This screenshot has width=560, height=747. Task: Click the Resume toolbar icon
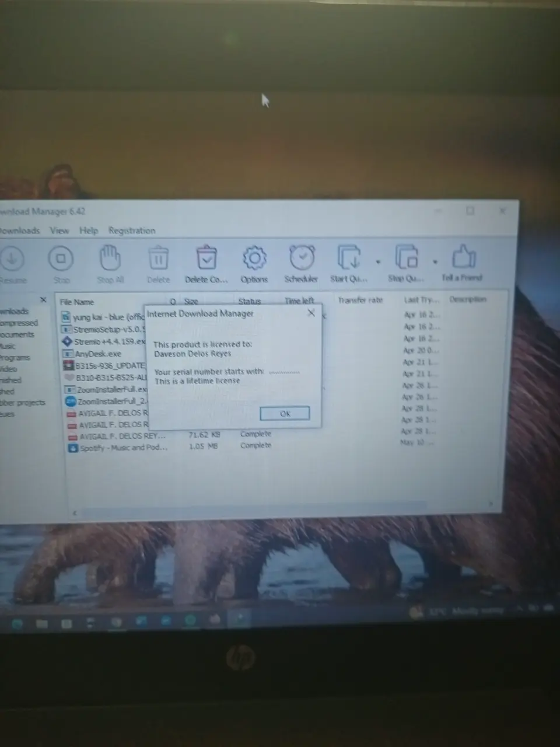pos(13,259)
